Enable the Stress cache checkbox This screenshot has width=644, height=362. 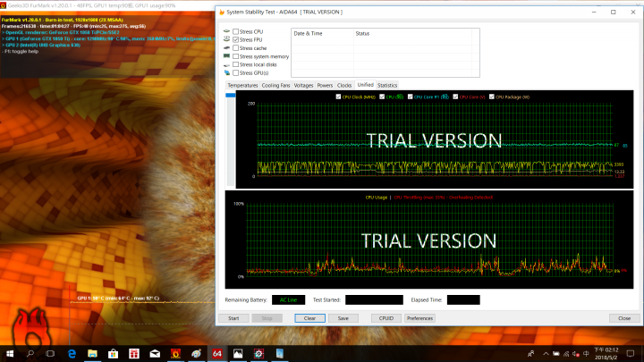[236, 47]
